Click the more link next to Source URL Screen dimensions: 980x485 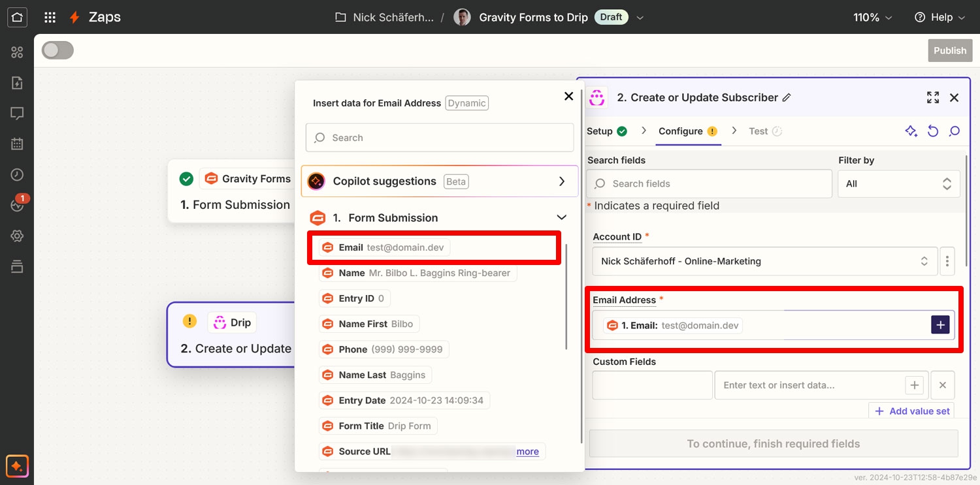point(528,452)
